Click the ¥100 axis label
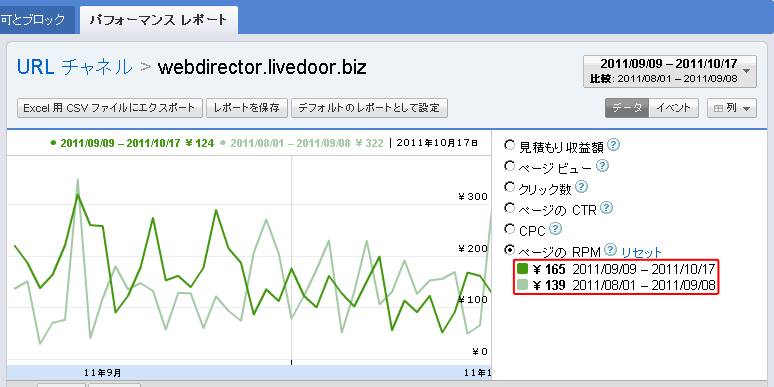 (473, 299)
